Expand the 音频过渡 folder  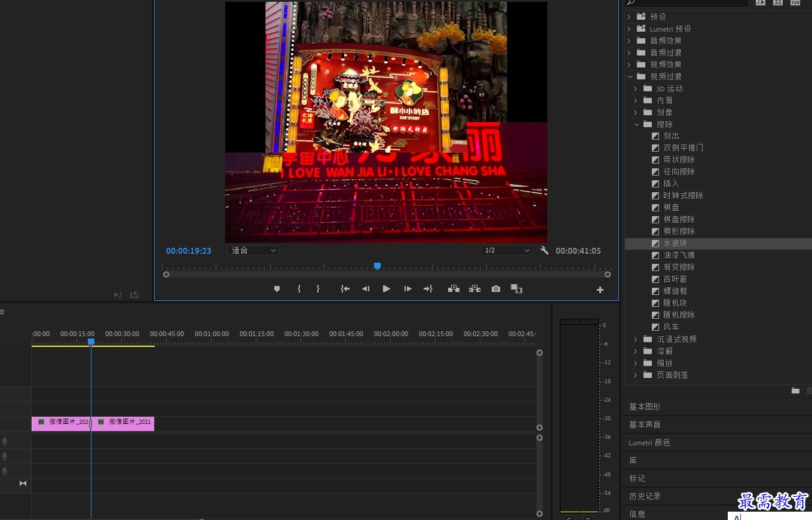[629, 53]
